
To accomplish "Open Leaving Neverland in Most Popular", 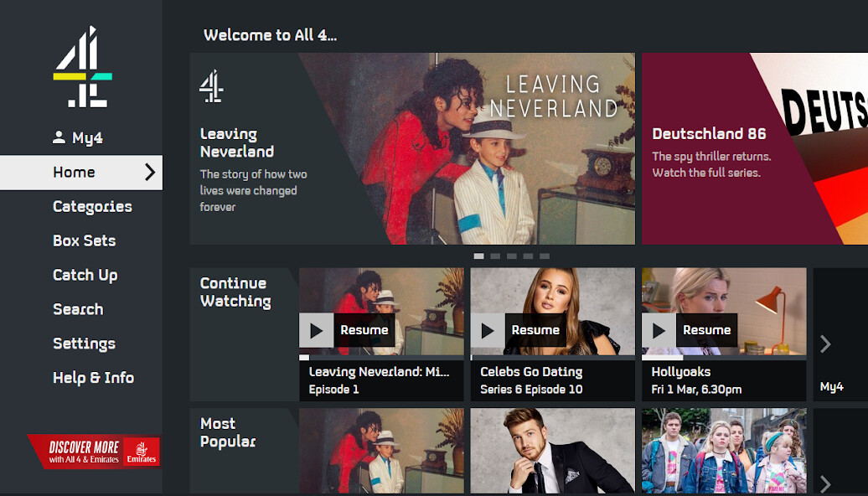I will (x=381, y=451).
